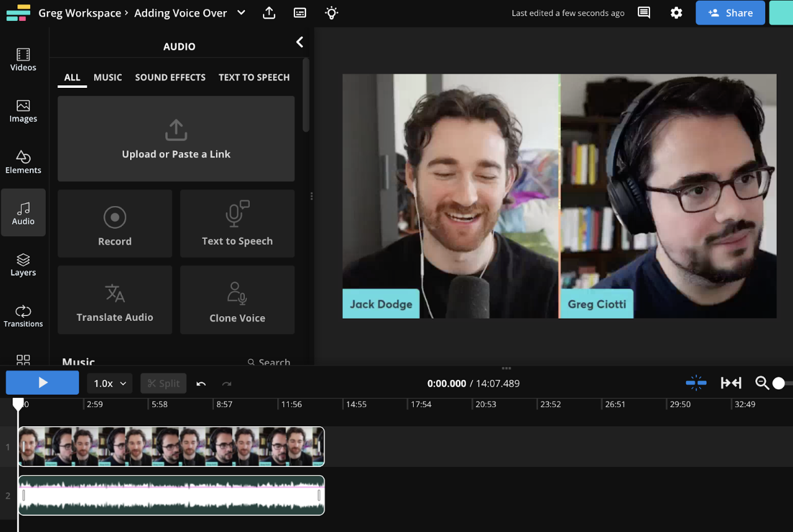Open the Text to Speech tile
The height and width of the screenshot is (532, 793).
point(237,224)
